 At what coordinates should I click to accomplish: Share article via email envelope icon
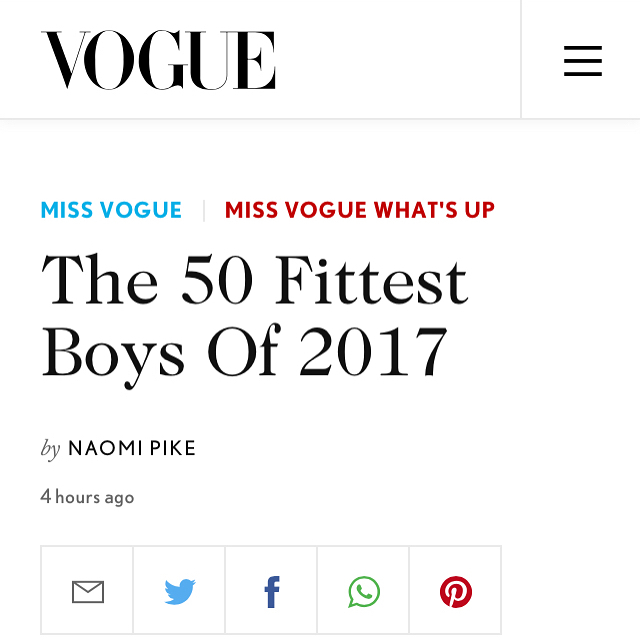(87, 592)
